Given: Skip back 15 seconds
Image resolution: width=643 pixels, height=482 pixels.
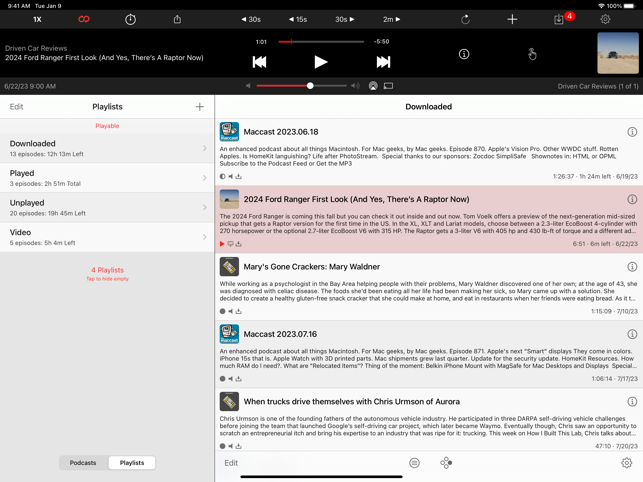Looking at the screenshot, I should coord(298,19).
